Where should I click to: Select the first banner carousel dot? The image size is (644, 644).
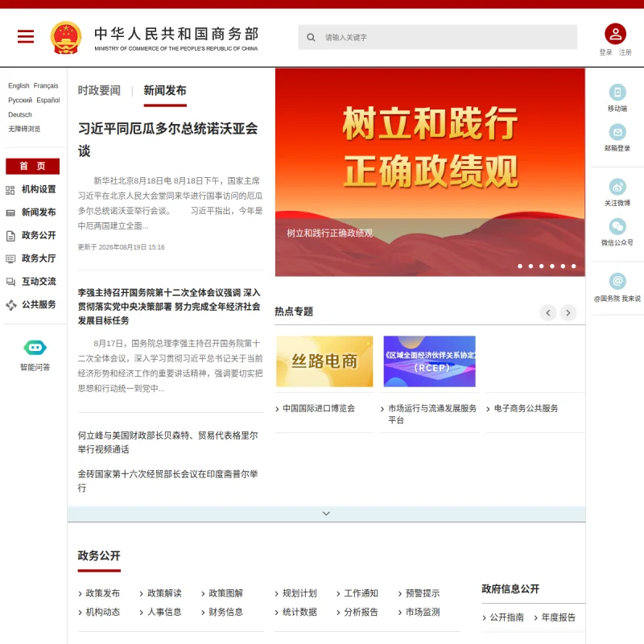coord(520,266)
